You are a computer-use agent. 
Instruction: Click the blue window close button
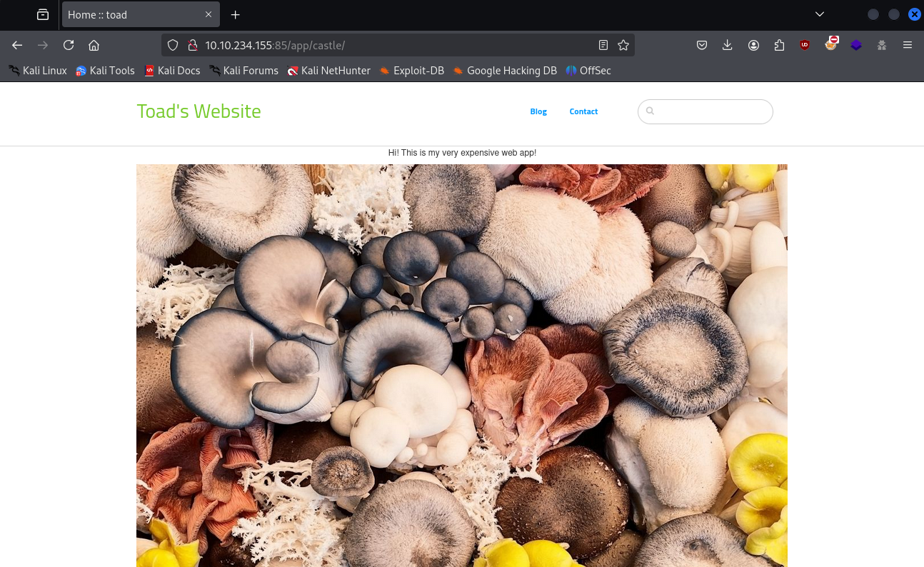coord(914,14)
